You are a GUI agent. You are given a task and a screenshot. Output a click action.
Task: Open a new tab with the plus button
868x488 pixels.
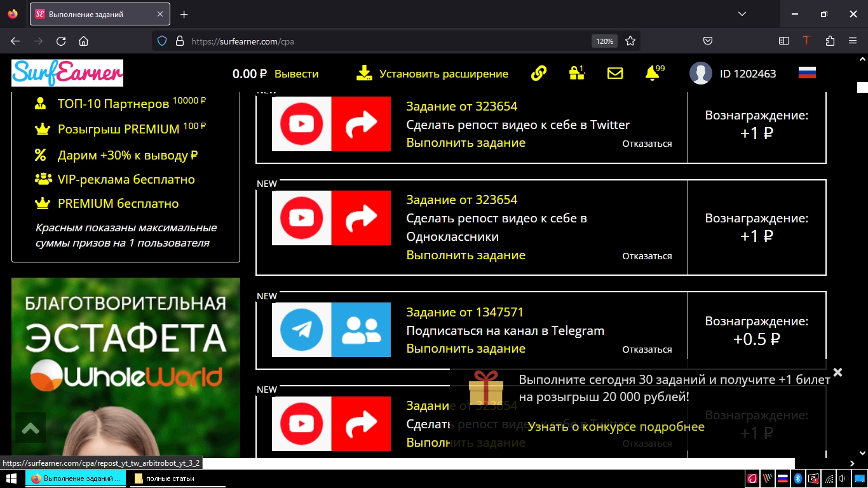pyautogui.click(x=184, y=14)
